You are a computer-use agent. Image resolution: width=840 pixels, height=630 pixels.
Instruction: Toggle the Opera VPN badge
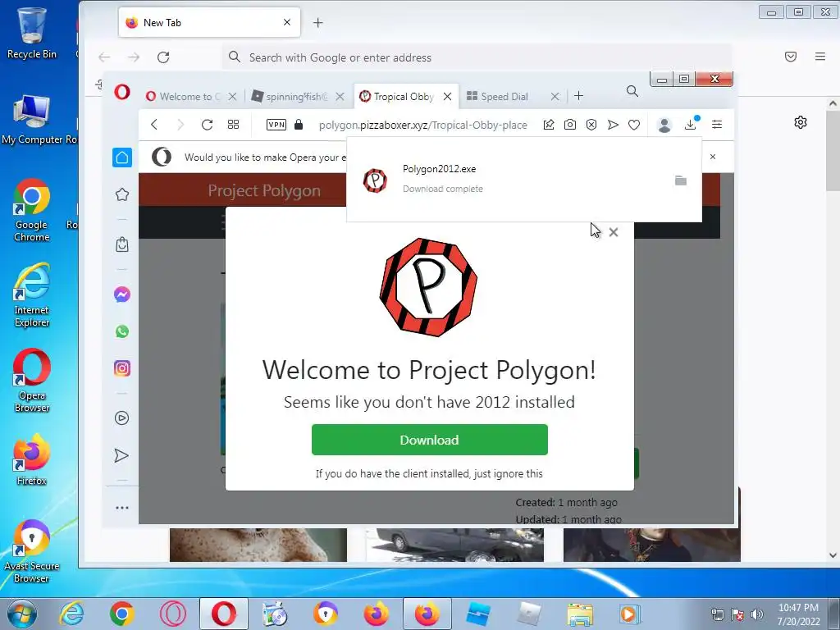[x=276, y=125]
